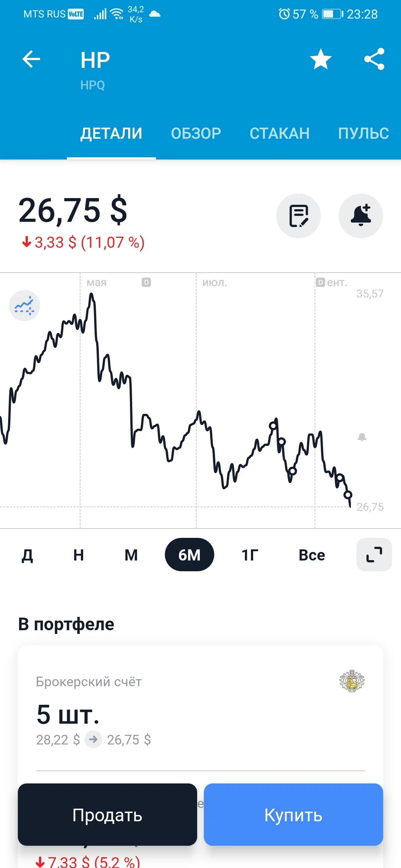
Task: Select the 1Г chart period
Action: coord(250,555)
